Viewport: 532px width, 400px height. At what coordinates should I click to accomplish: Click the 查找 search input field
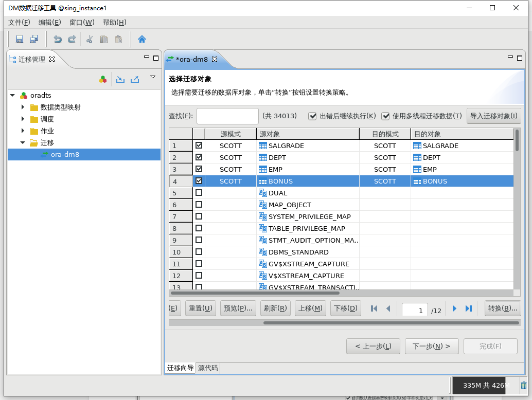[x=227, y=116]
